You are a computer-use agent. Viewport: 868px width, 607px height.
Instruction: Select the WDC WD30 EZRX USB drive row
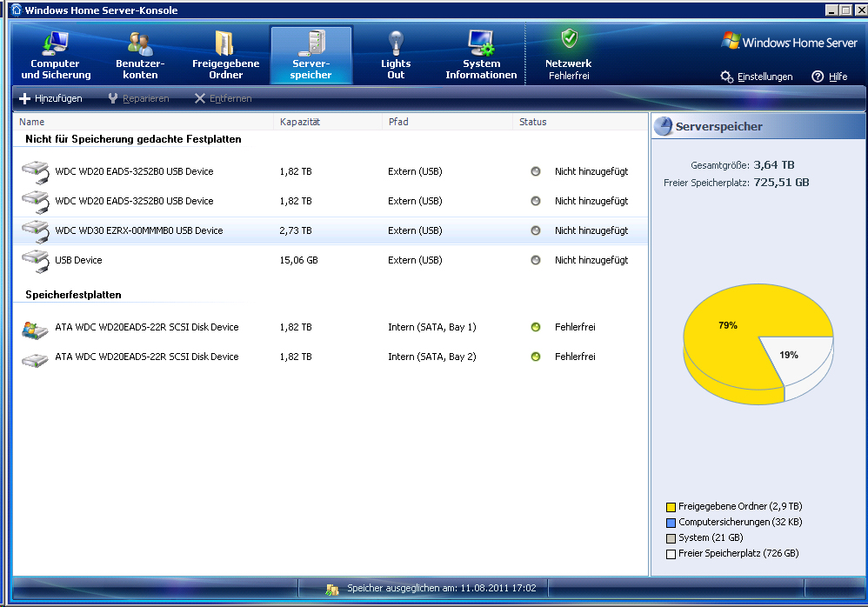click(x=139, y=230)
